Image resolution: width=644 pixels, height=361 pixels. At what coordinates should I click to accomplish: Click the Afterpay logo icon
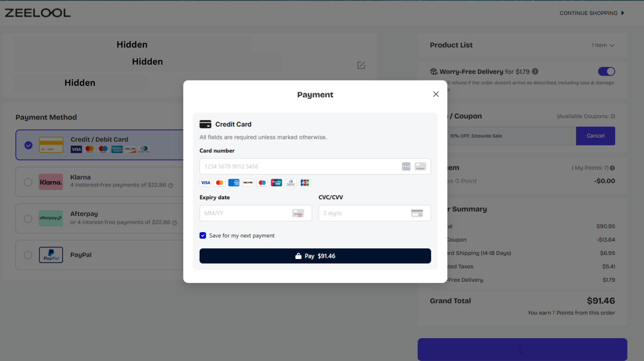(51, 218)
